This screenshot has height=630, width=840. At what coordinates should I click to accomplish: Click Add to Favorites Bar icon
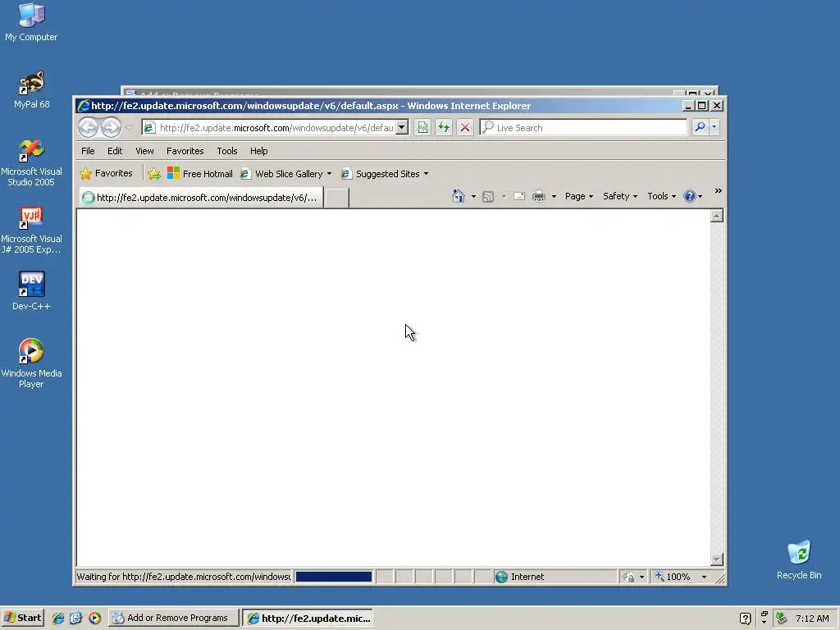click(x=154, y=174)
